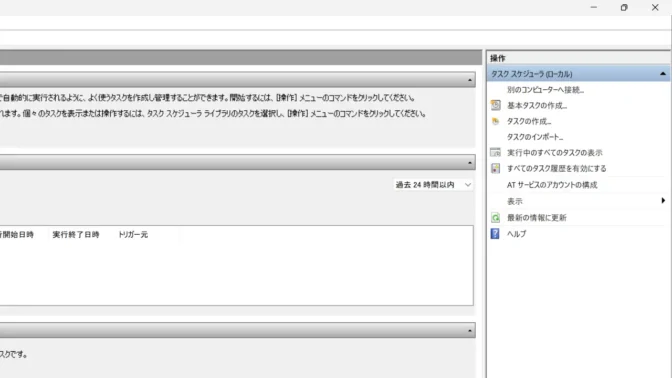Open ヘルプ action text

516,234
